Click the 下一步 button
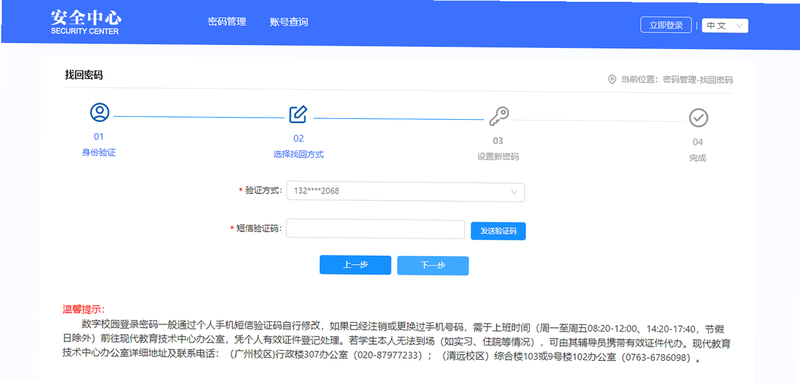The image size is (800, 384). coord(433,266)
